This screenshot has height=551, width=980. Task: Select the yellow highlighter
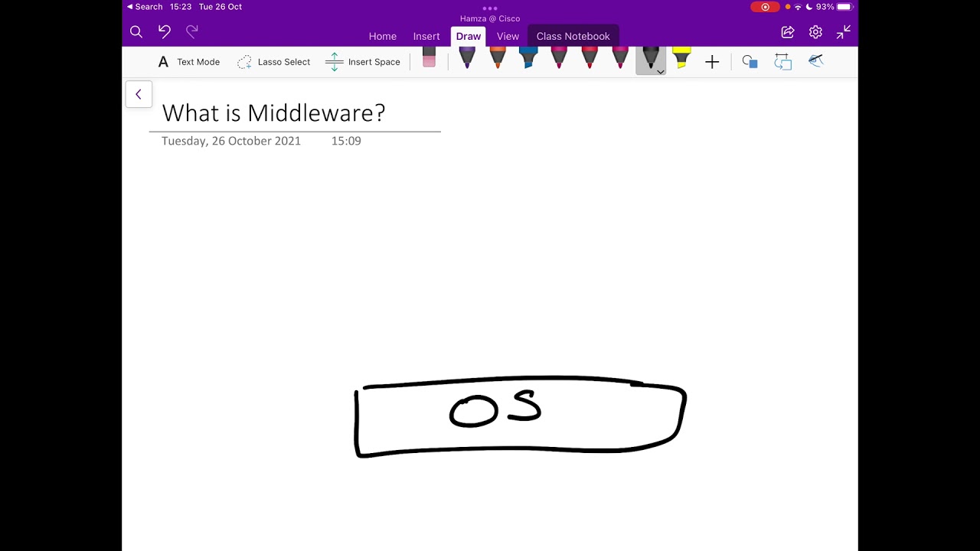point(681,59)
